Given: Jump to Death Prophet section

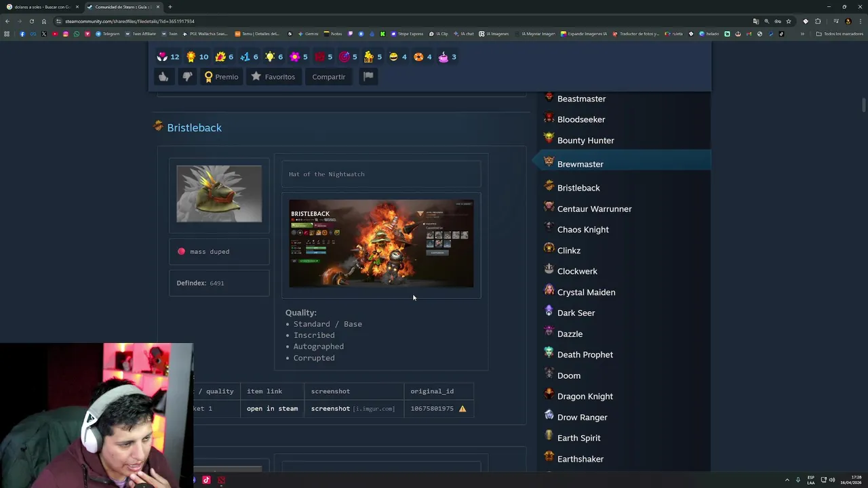Looking at the screenshot, I should point(585,354).
